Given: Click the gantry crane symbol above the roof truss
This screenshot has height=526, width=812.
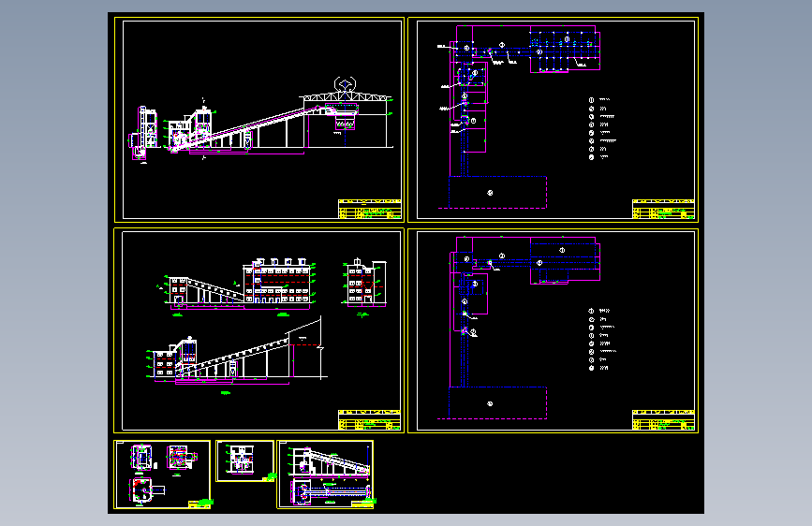Looking at the screenshot, I should pyautogui.click(x=345, y=84).
